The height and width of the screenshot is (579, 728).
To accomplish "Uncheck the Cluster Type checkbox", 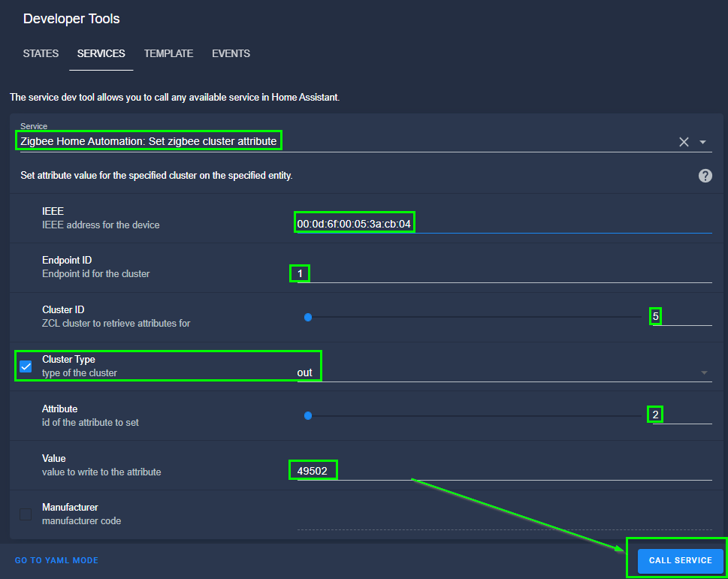I will [26, 366].
